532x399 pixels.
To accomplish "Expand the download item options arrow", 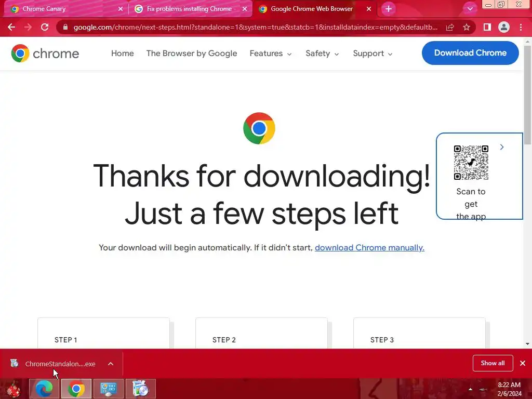I will tap(111, 364).
